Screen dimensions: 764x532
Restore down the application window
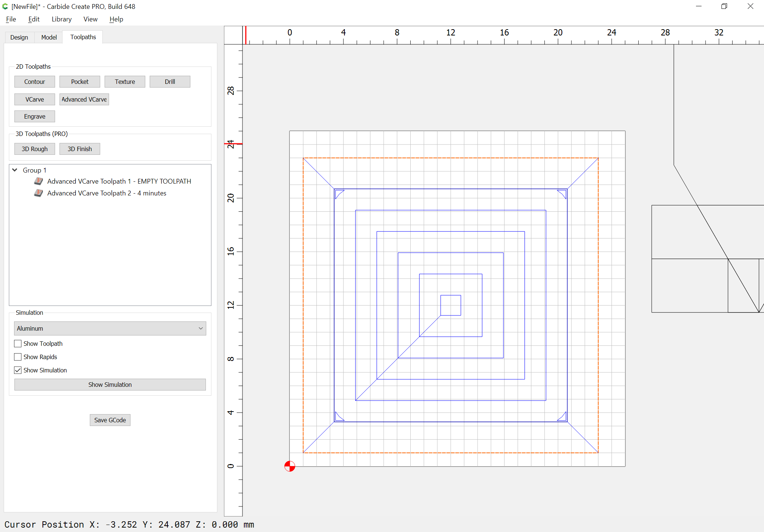point(724,6)
